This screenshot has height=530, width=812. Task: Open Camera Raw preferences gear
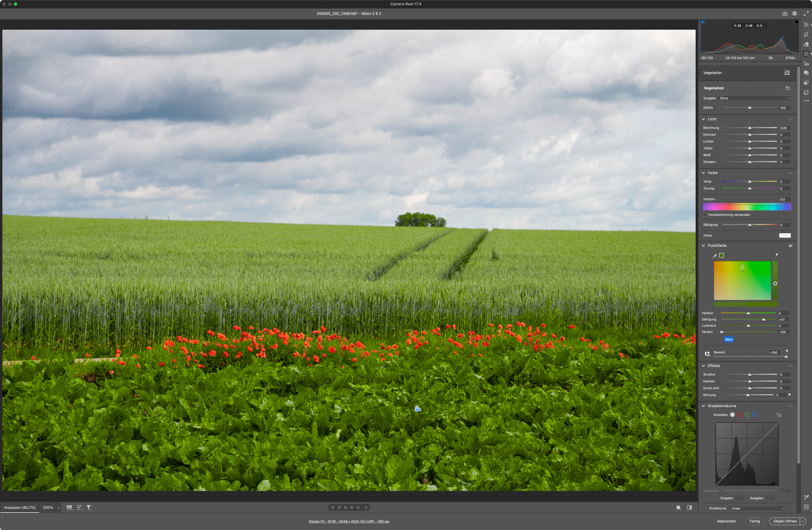pos(795,14)
